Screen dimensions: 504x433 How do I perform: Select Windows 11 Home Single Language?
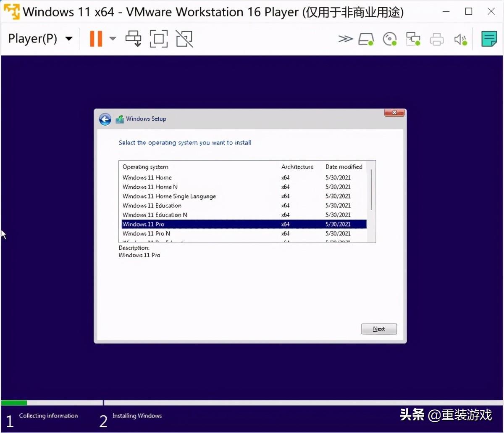click(244, 196)
